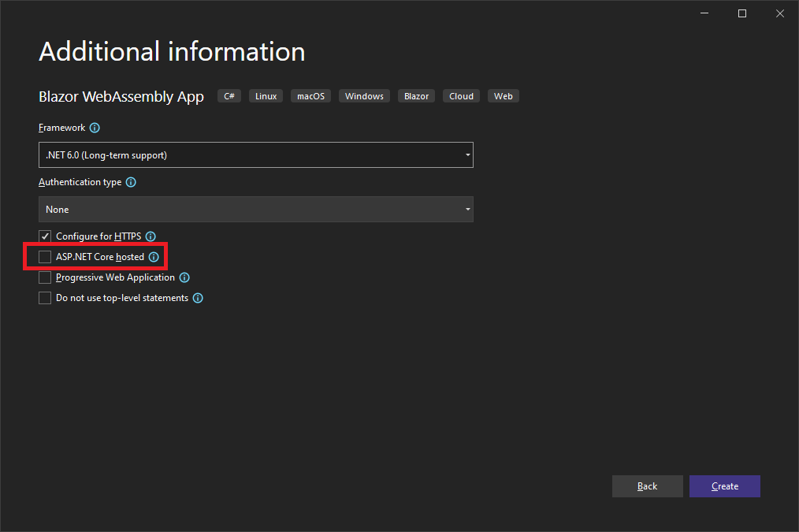Close the Additional information dialog
The height and width of the screenshot is (532, 799).
[780, 13]
